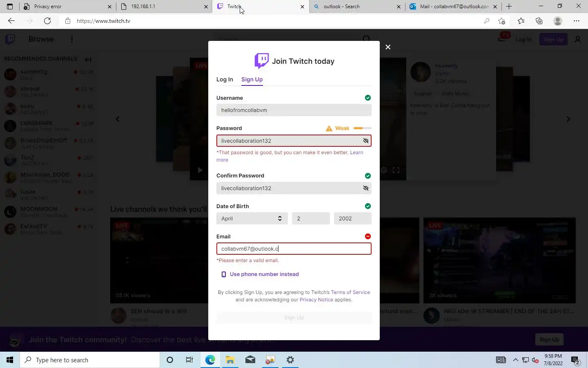Click the Twitch logo in signup dialog

262,61
